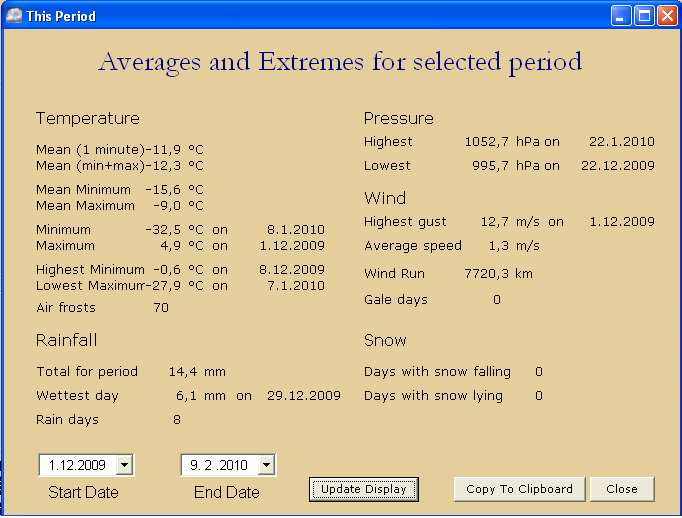
Task: Expand the Start Date dropdown arrow
Action: click(x=124, y=465)
